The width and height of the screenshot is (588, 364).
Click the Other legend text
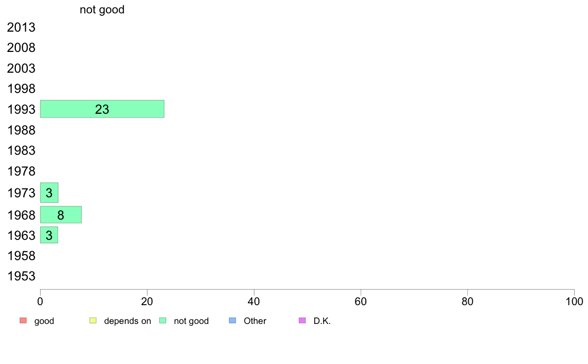[x=255, y=321]
